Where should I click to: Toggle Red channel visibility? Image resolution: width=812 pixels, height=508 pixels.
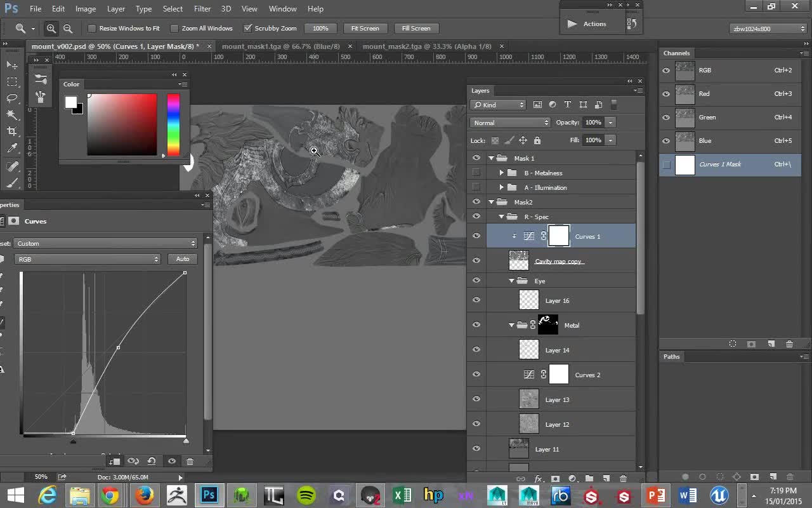[x=666, y=93]
